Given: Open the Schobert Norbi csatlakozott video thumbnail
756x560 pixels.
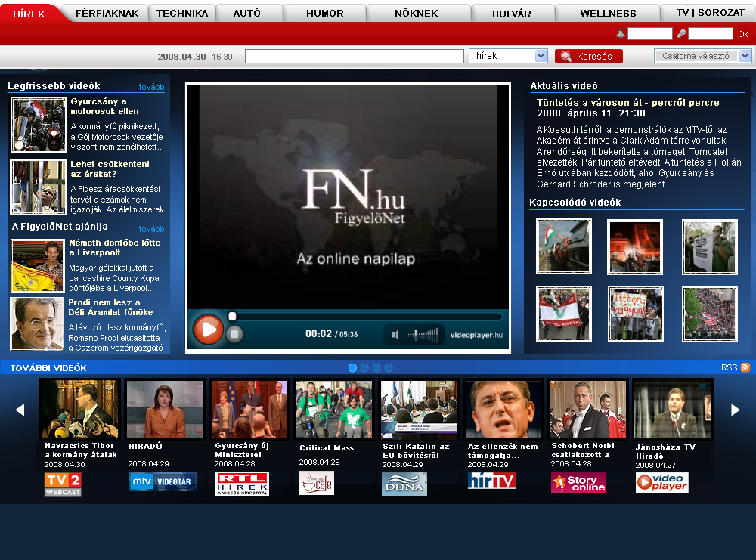Looking at the screenshot, I should tap(588, 409).
